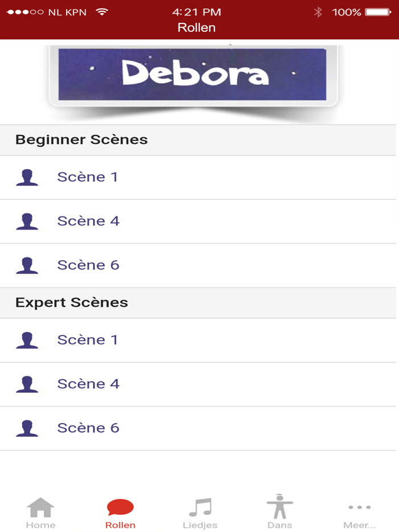399x532 pixels.
Task: Tap person icon beside Beginner Scène 1
Action: click(x=27, y=177)
